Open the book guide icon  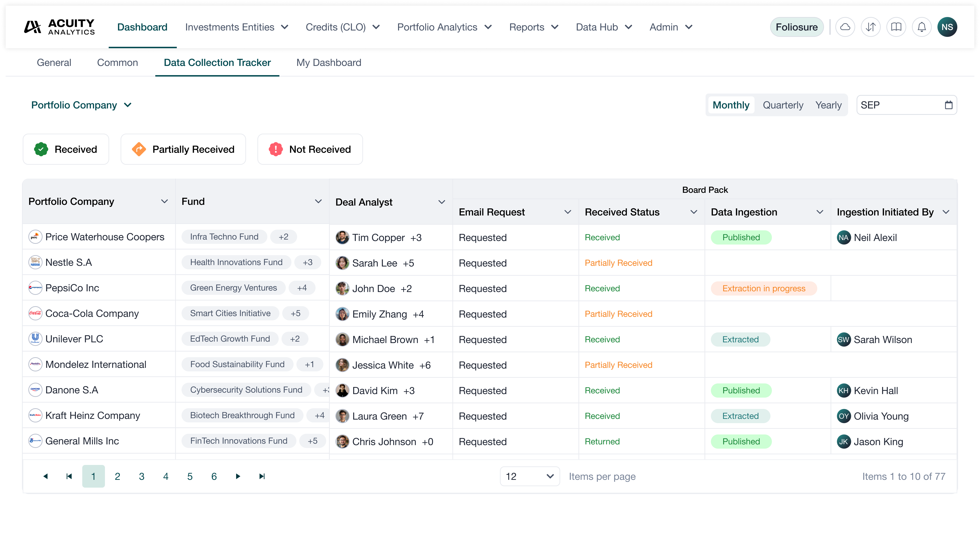pyautogui.click(x=896, y=27)
